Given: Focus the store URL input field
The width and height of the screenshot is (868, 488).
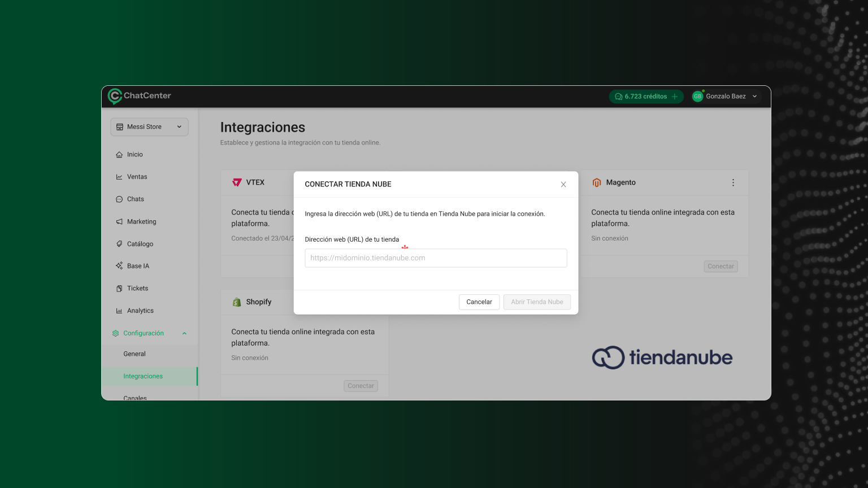Looking at the screenshot, I should [x=436, y=258].
